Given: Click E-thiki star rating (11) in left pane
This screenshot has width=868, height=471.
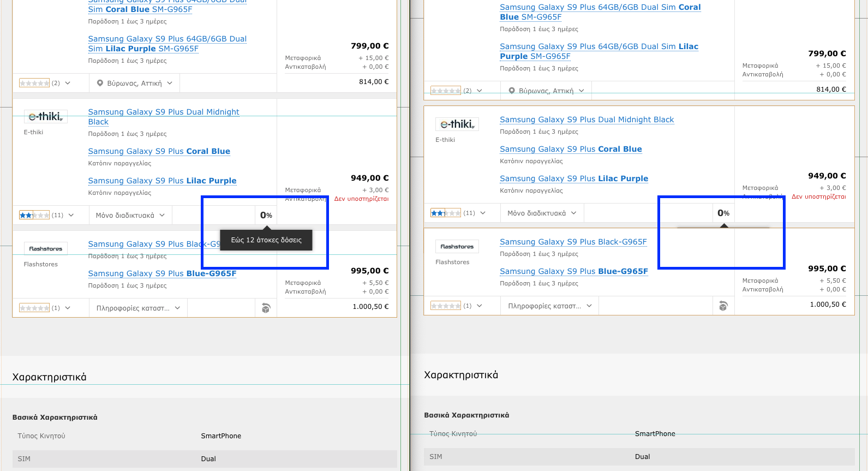Looking at the screenshot, I should click(34, 215).
